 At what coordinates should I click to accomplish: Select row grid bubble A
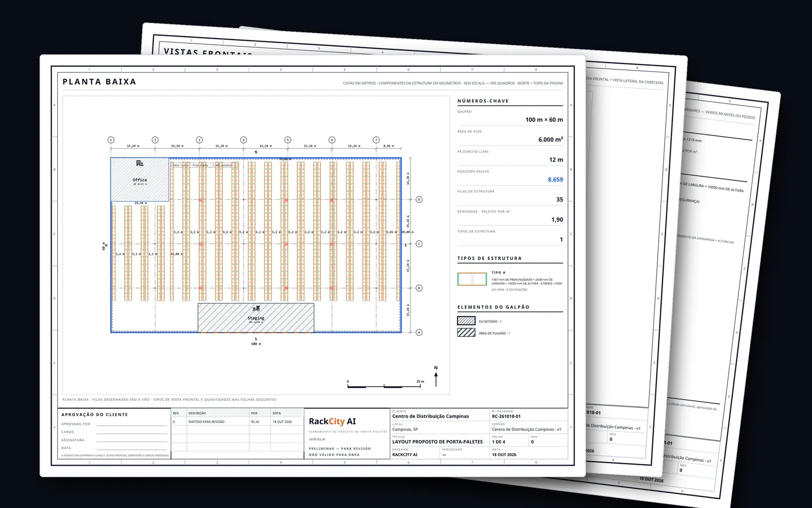coord(419,332)
